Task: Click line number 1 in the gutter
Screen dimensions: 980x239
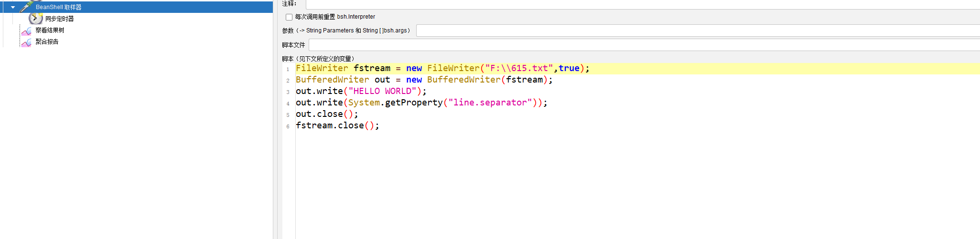Action: coord(288,69)
